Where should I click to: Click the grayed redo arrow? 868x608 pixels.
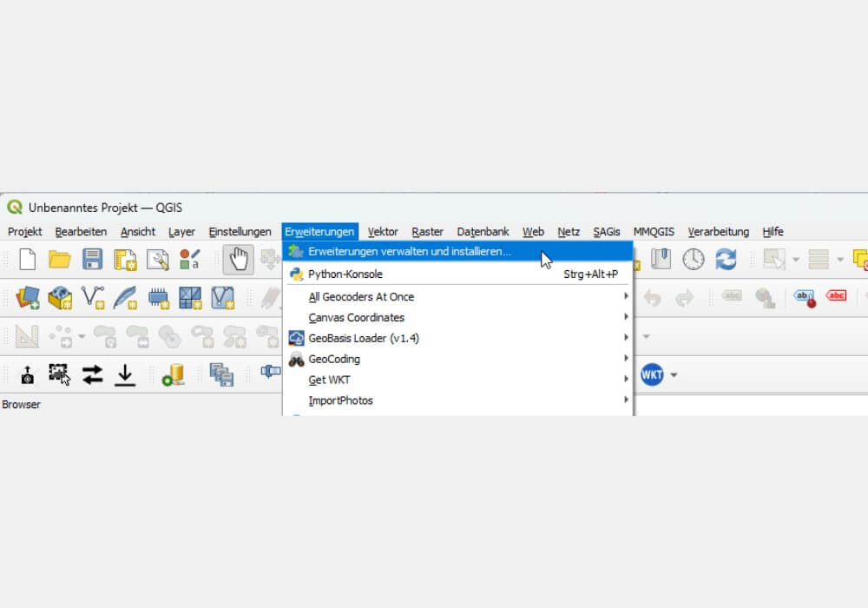(685, 298)
